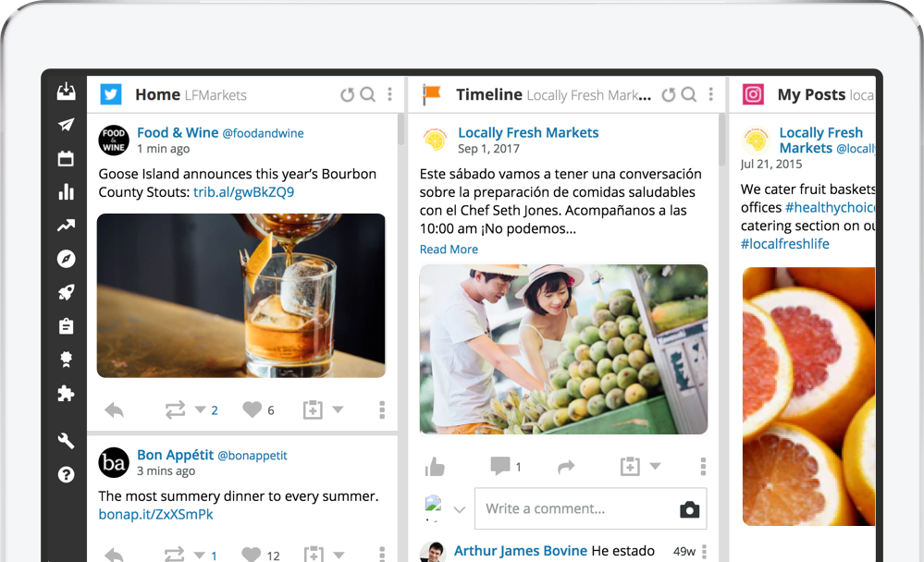The width and height of the screenshot is (924, 562).
Task: Click the Timeline stream scrollbar
Action: (721, 140)
